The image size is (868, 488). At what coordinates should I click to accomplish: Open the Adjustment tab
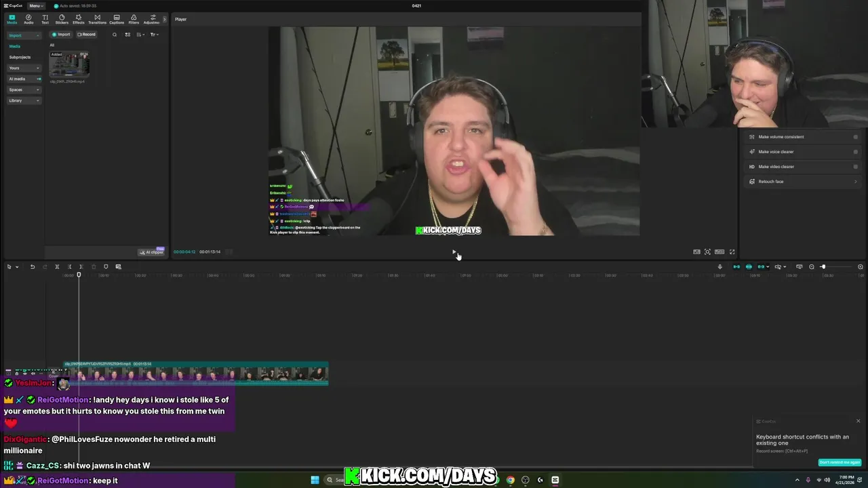point(152,19)
